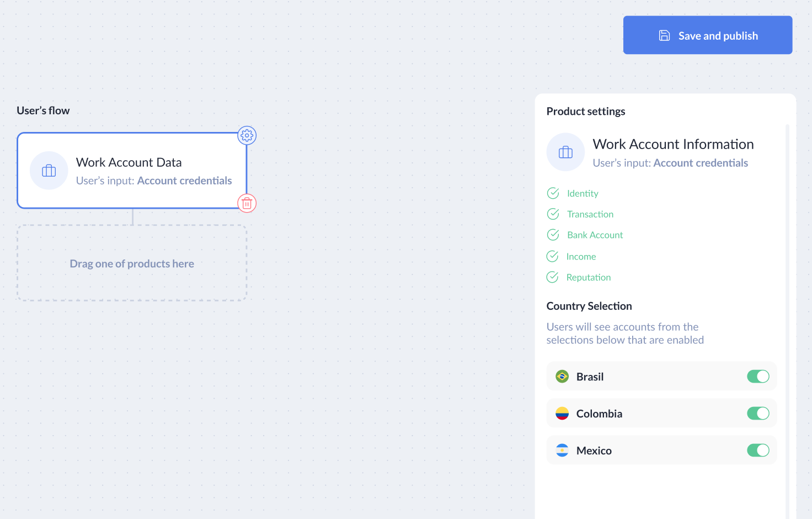This screenshot has width=812, height=519.
Task: Click the 'User's flow' heading
Action: coord(43,110)
